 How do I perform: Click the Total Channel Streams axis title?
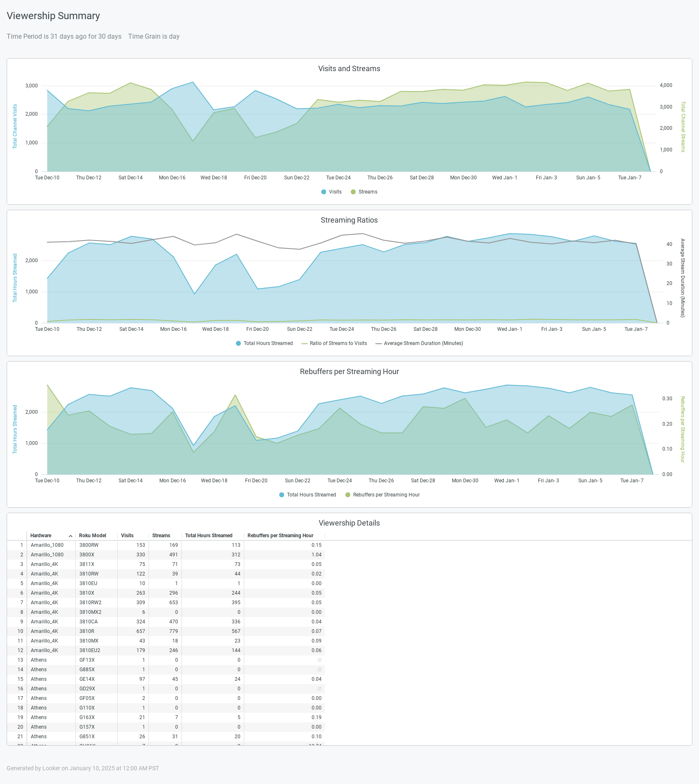(683, 127)
